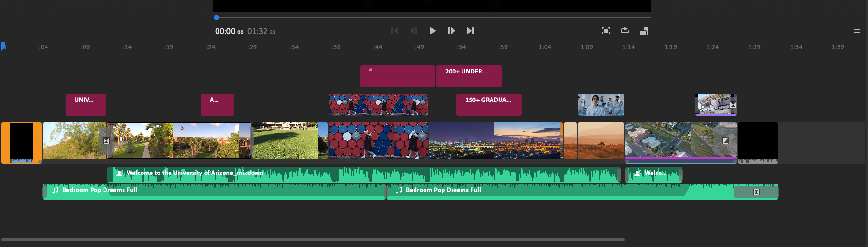This screenshot has width=868, height=247.
Task: Jump to the next edit point
Action: click(470, 31)
